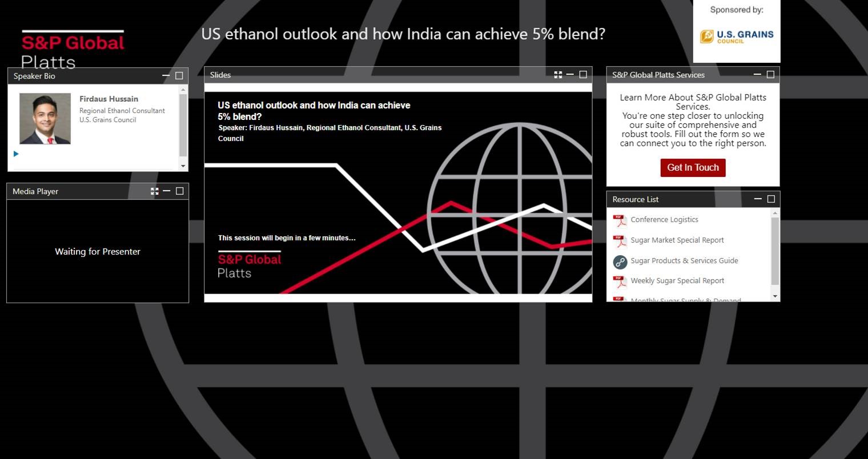Click Firdaus Hussain's speaker photo
868x459 pixels.
point(45,119)
